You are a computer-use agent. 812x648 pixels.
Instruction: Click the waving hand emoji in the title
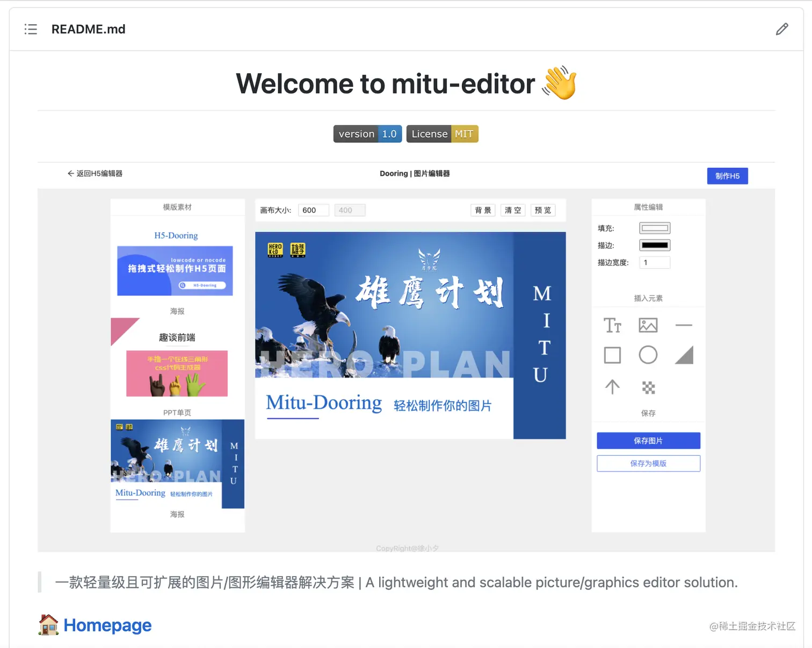pos(560,83)
